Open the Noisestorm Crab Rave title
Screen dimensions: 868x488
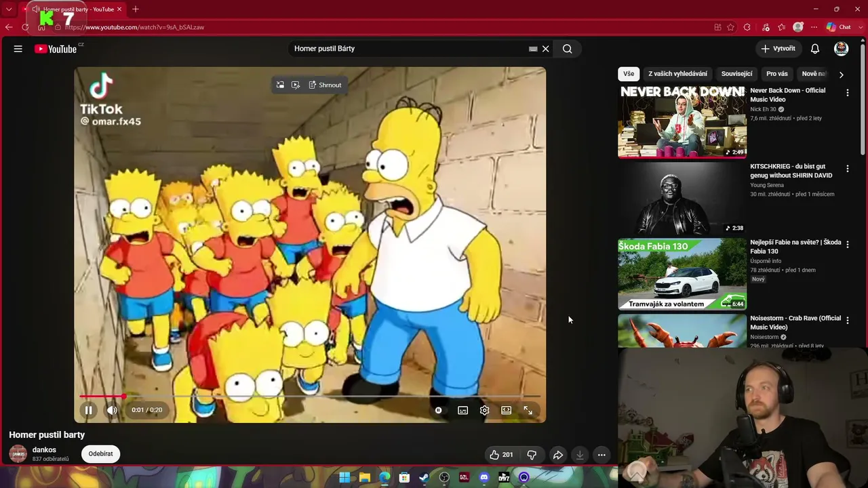pyautogui.click(x=795, y=323)
